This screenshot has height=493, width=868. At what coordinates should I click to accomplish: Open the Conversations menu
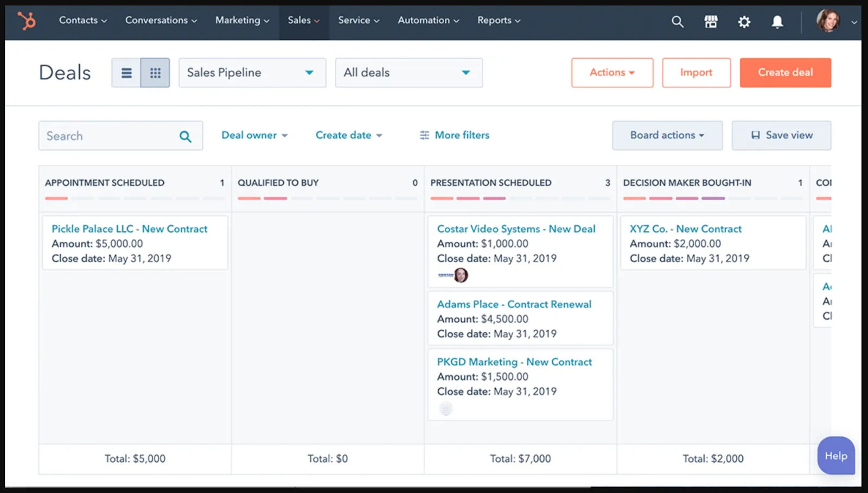[161, 20]
